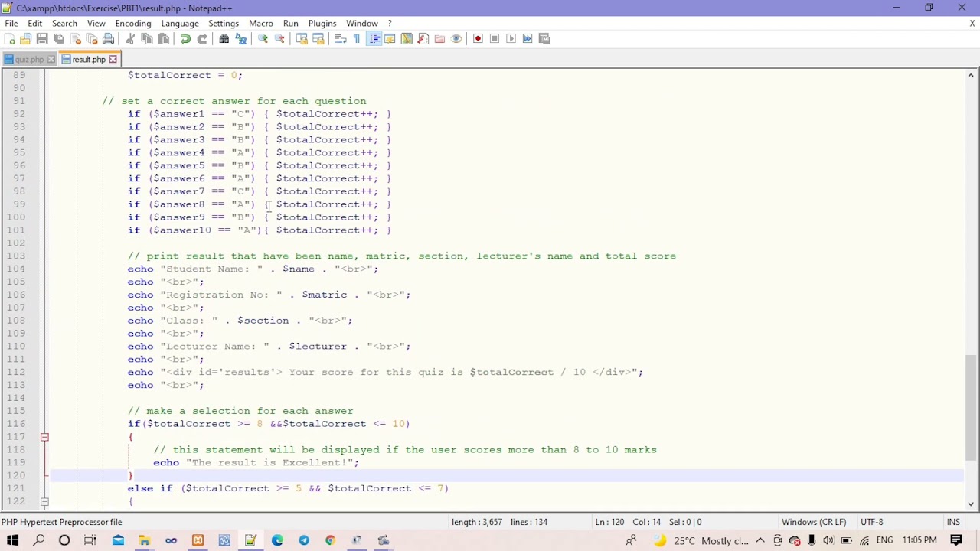Collapse the code fold at line 122
980x551 pixels.
pos(44,502)
